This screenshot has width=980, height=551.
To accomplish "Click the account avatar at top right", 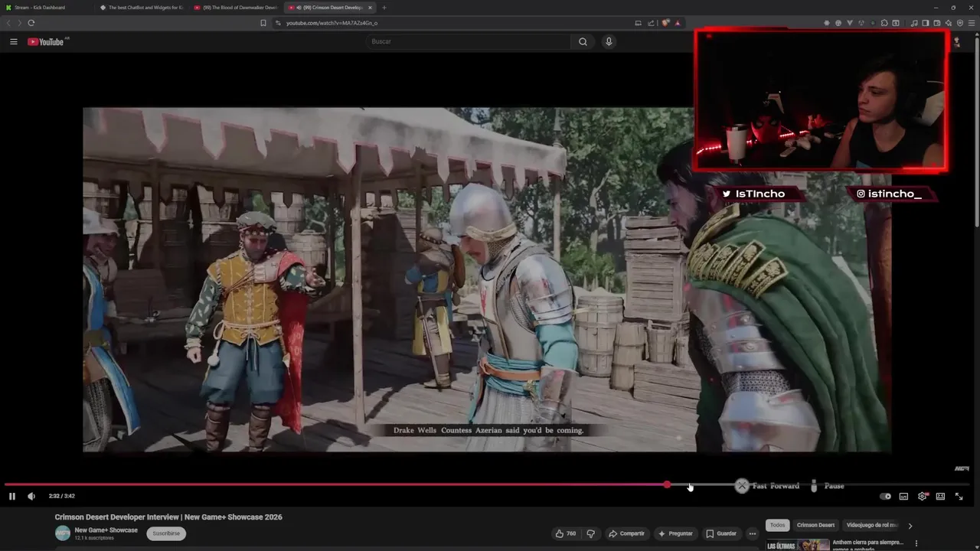I will (956, 41).
